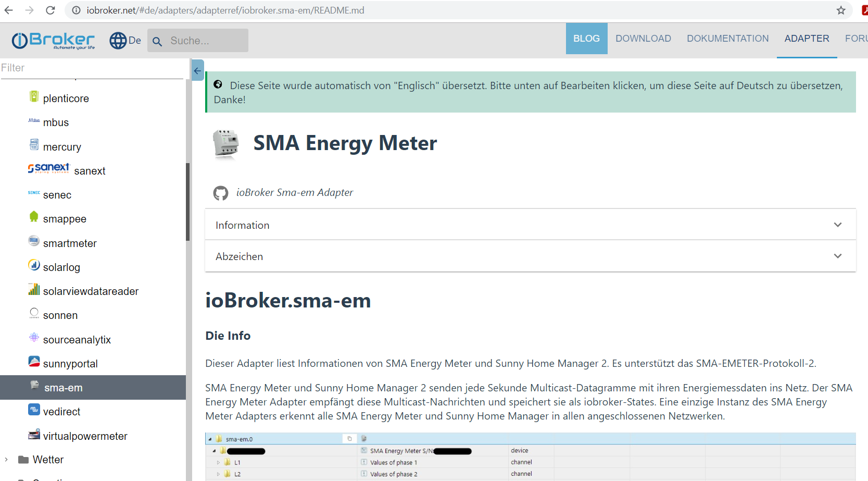Select sonnen in adapter list
Viewport: 868px width, 481px height.
point(60,315)
